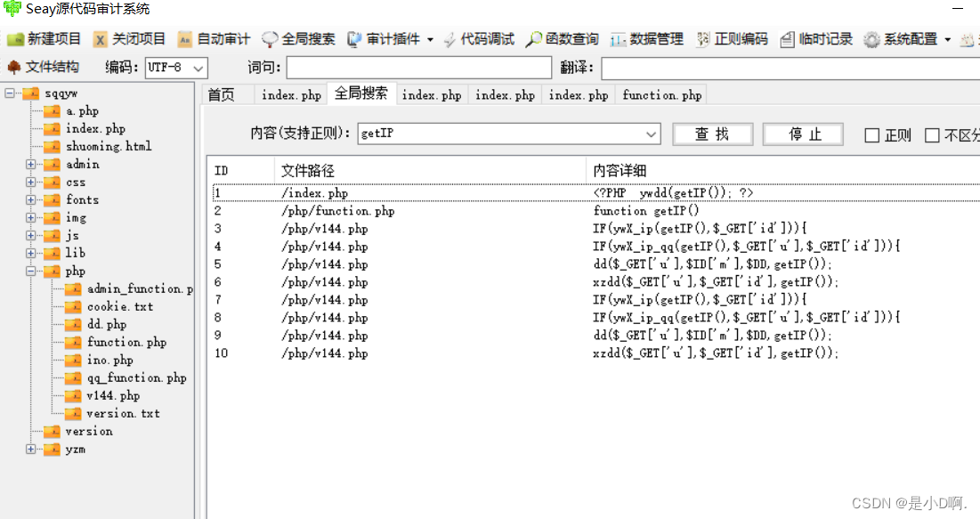980x519 pixels.
Task: Select ino.php in the file tree
Action: 109,361
